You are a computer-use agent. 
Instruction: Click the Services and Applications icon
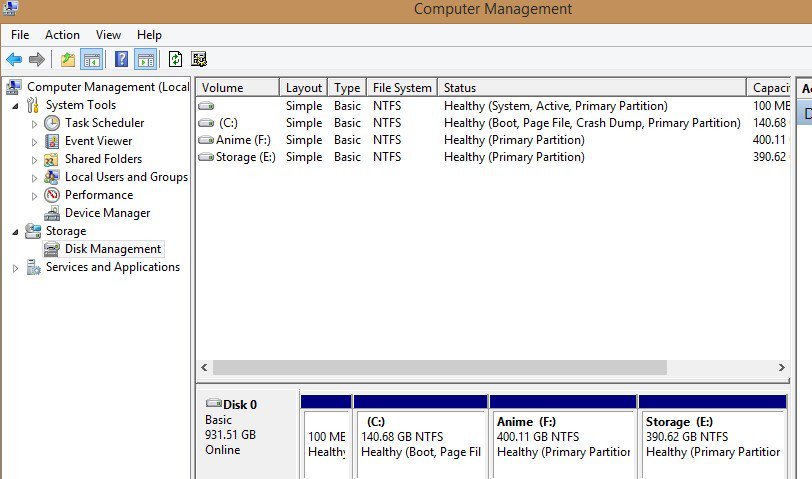(x=34, y=267)
